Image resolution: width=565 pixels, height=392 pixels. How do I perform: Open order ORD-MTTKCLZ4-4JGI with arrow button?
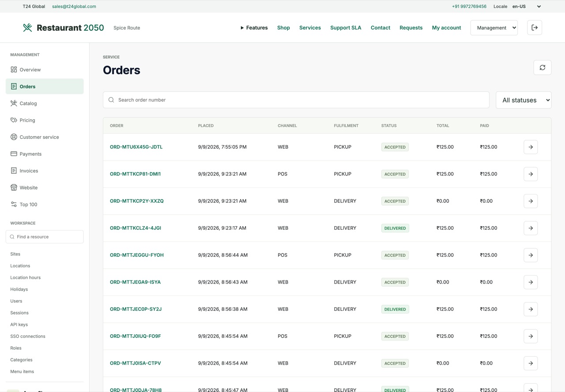coord(531,228)
